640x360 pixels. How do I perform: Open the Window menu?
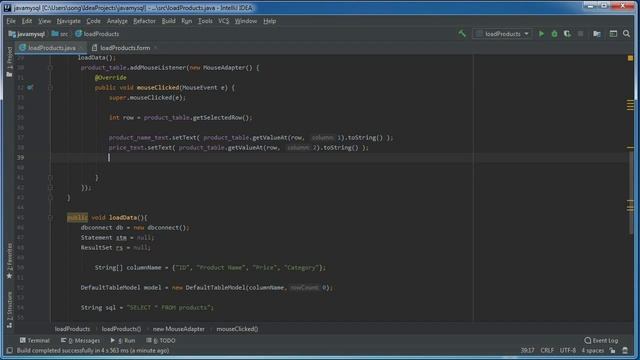[x=246, y=21]
